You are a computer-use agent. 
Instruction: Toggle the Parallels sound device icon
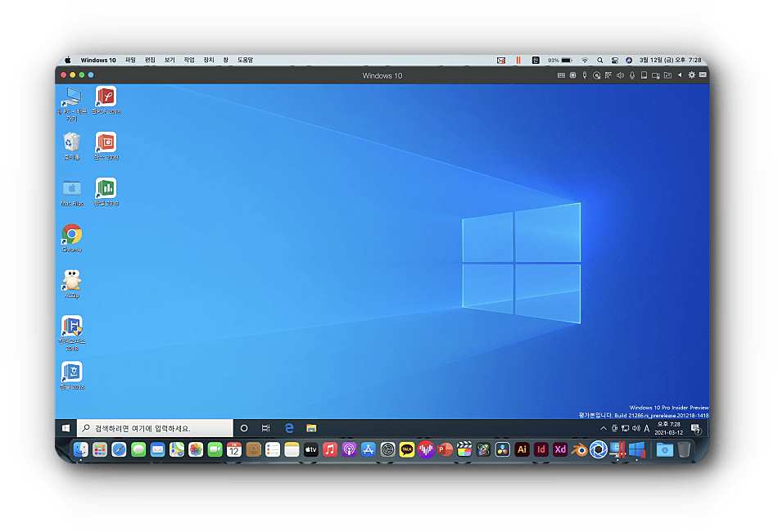point(620,75)
